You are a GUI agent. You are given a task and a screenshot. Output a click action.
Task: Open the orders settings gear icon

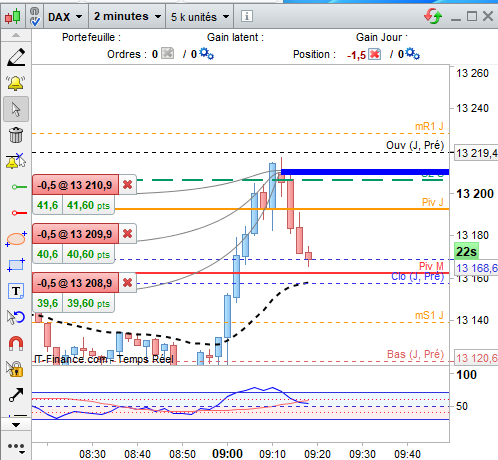pos(206,53)
